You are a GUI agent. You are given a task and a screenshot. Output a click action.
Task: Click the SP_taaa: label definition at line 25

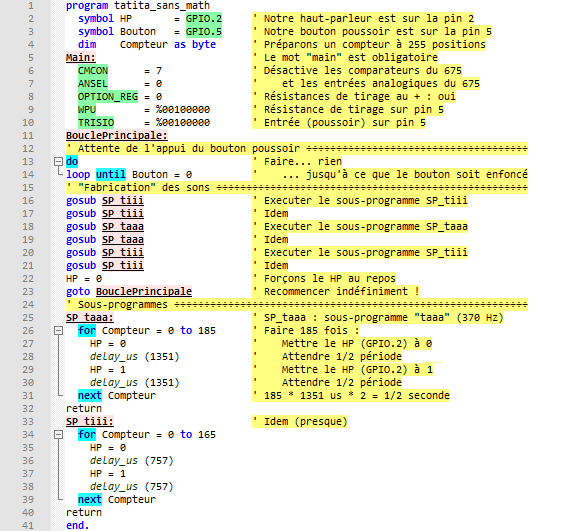tap(90, 317)
